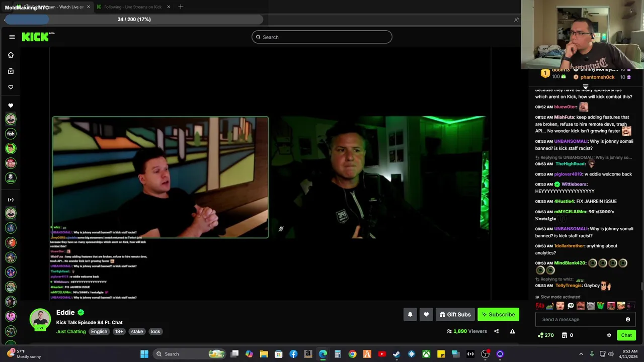Open Google Chrome from taskbar
644x362 pixels.
pyautogui.click(x=352, y=354)
